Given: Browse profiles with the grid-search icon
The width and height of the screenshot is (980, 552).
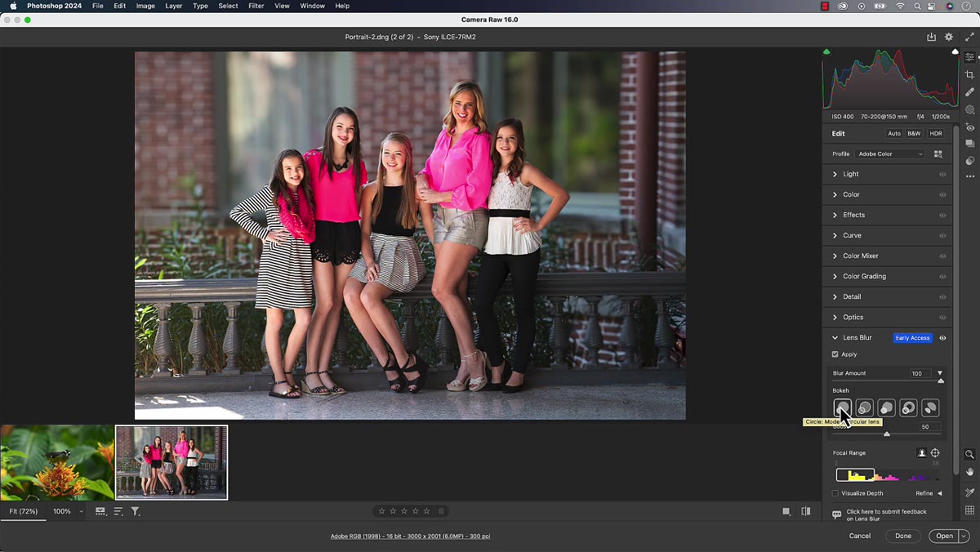Looking at the screenshot, I should [x=938, y=154].
